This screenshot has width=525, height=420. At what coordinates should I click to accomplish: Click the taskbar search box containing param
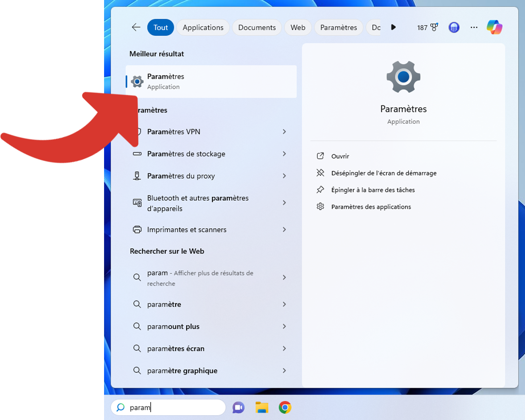tap(168, 407)
